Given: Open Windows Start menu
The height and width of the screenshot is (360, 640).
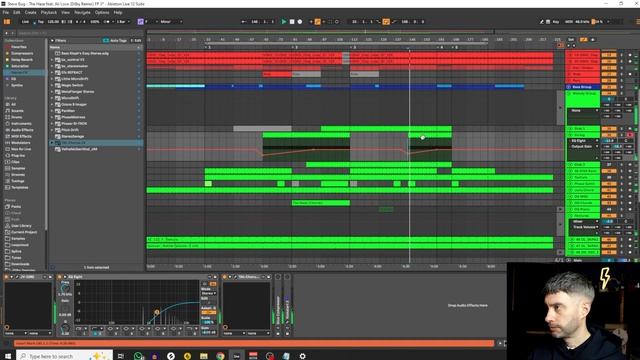Looking at the screenshot, I should [8, 356].
